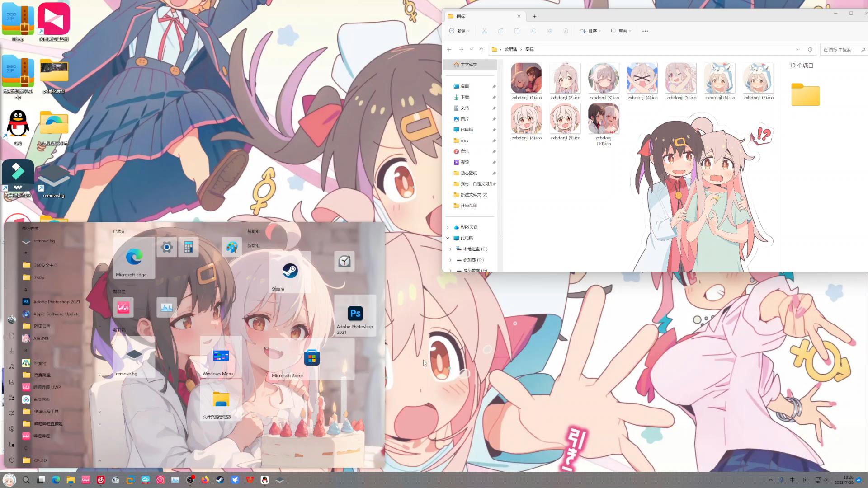This screenshot has height=488, width=868.
Task: Click the Settings gear tile
Action: pos(167,247)
